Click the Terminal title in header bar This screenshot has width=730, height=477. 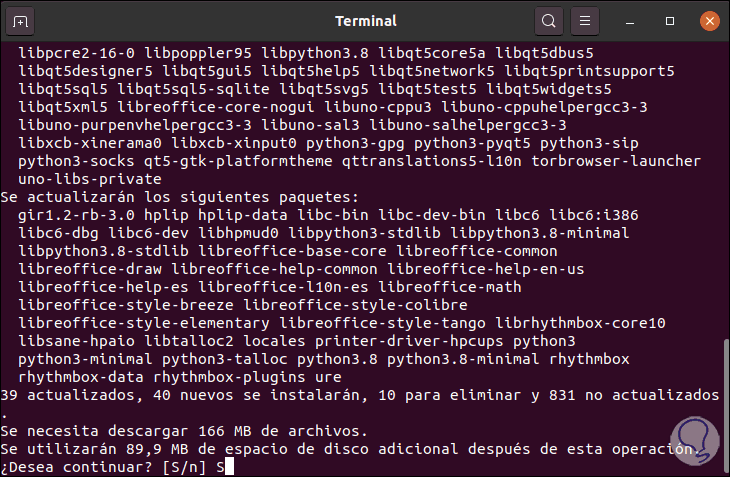coord(364,20)
